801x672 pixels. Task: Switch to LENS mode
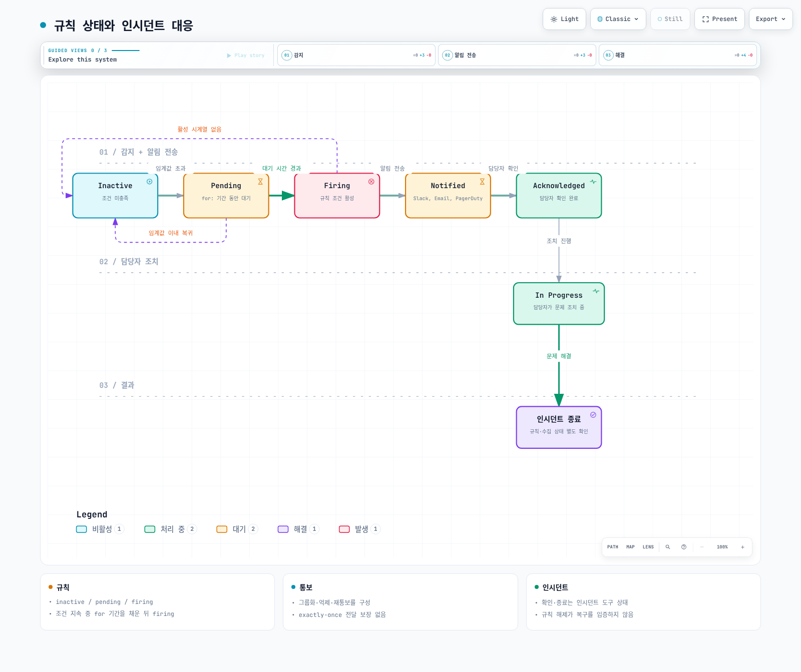[648, 547]
